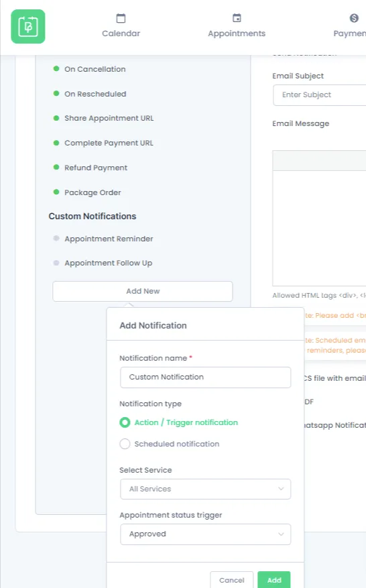Expand Select Service chevron arrow
366x588 pixels.
coord(281,489)
